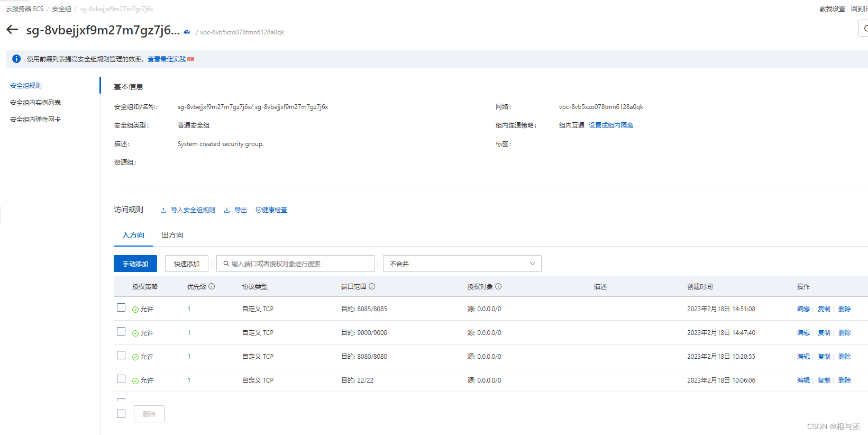868x435 pixels.
Task: Go back using the left arrow icon
Action: pyautogui.click(x=12, y=30)
